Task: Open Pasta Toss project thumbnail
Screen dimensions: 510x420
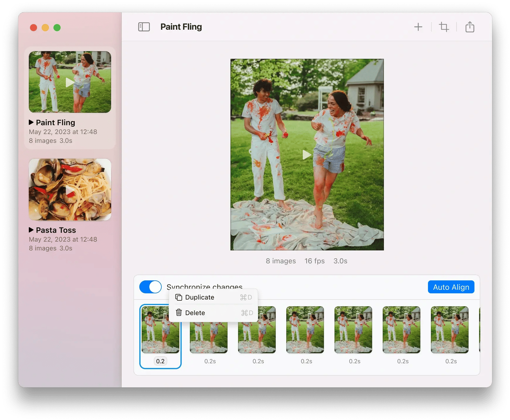Action: [70, 190]
